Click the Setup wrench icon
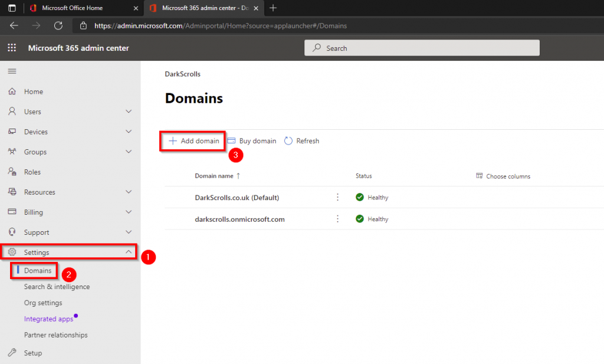The image size is (604, 364). (x=12, y=352)
